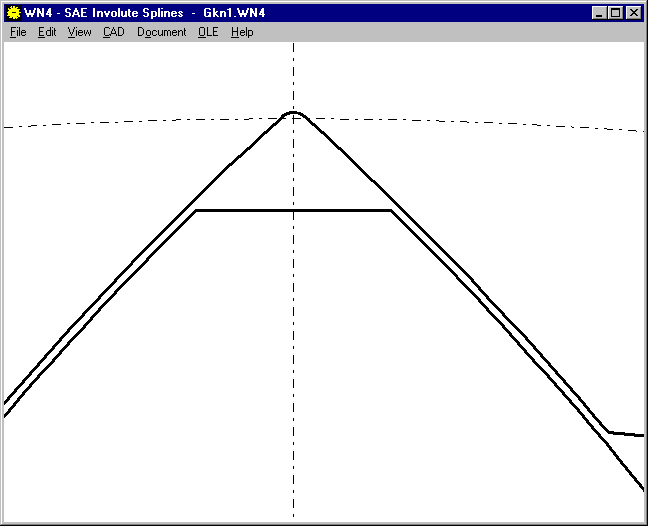
Task: Click the dash-dot pitch circle arc at left edge
Action: [10, 127]
